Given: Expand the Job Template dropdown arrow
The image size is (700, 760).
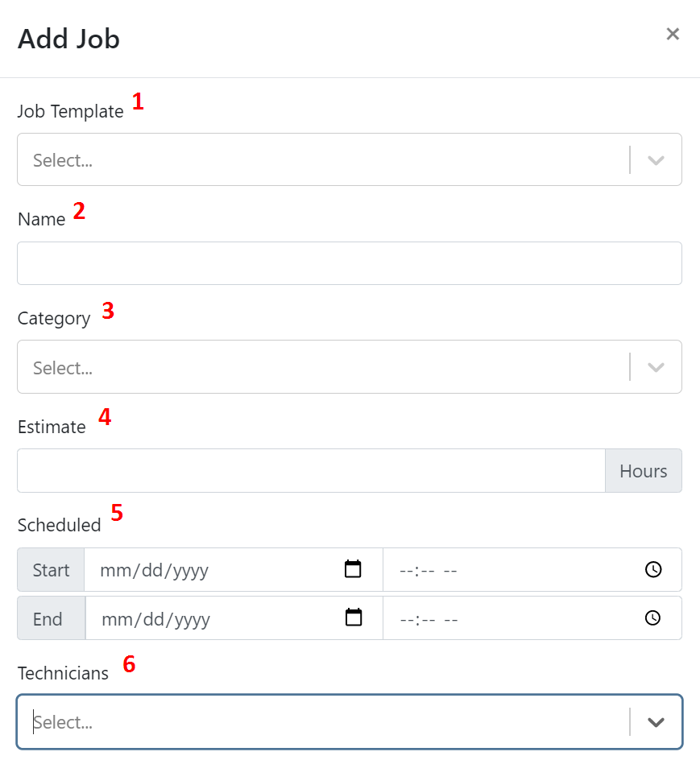Looking at the screenshot, I should click(x=656, y=160).
